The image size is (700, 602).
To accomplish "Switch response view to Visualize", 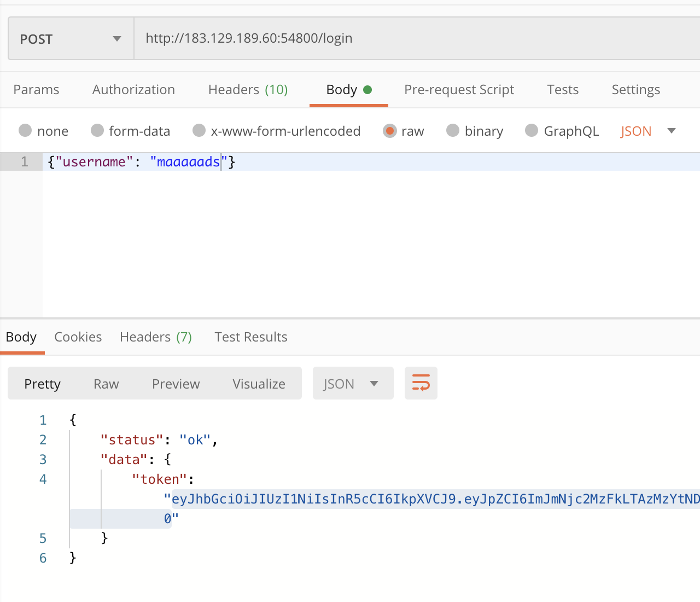I will click(x=259, y=384).
